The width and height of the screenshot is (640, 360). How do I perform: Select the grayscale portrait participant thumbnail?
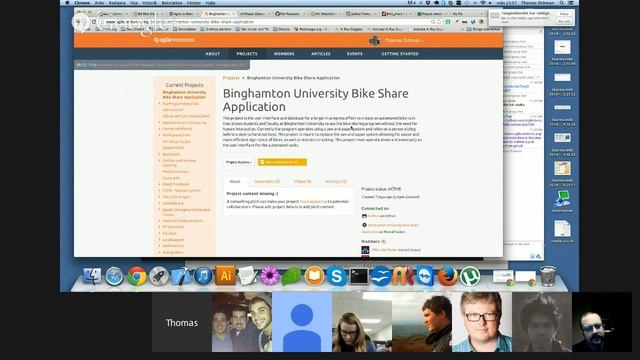542,322
